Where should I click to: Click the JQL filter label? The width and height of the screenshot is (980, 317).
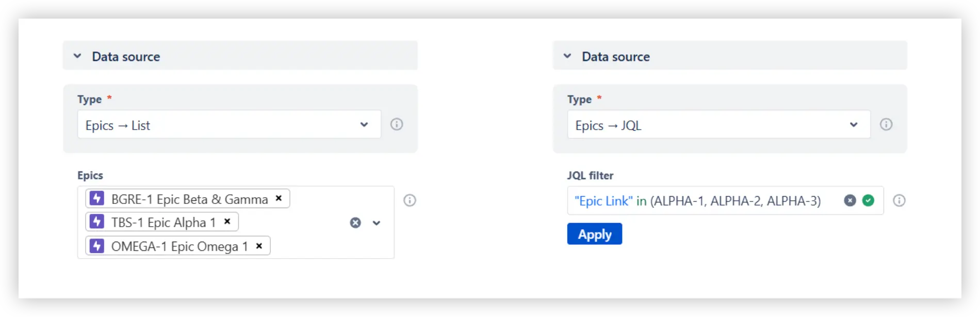click(591, 175)
